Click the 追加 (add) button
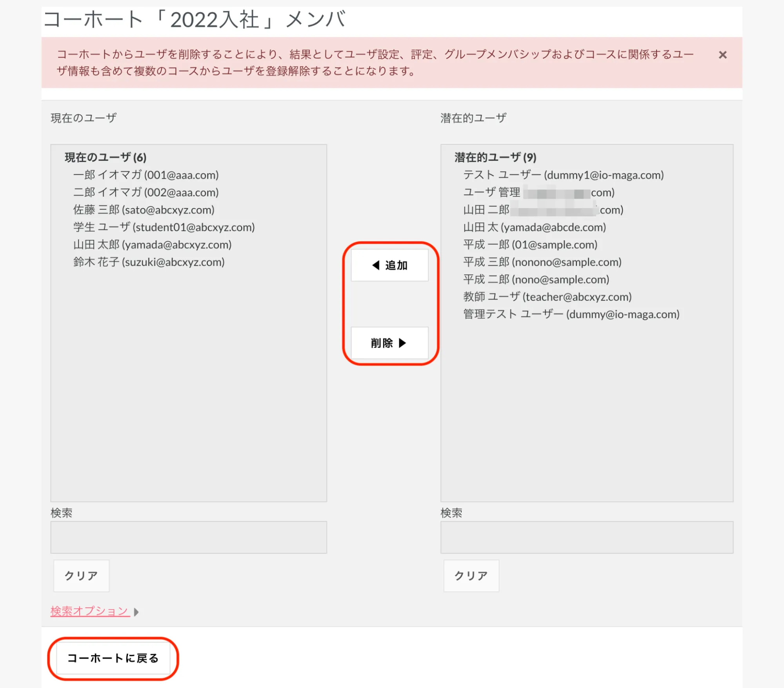Image resolution: width=784 pixels, height=688 pixels. coord(389,265)
